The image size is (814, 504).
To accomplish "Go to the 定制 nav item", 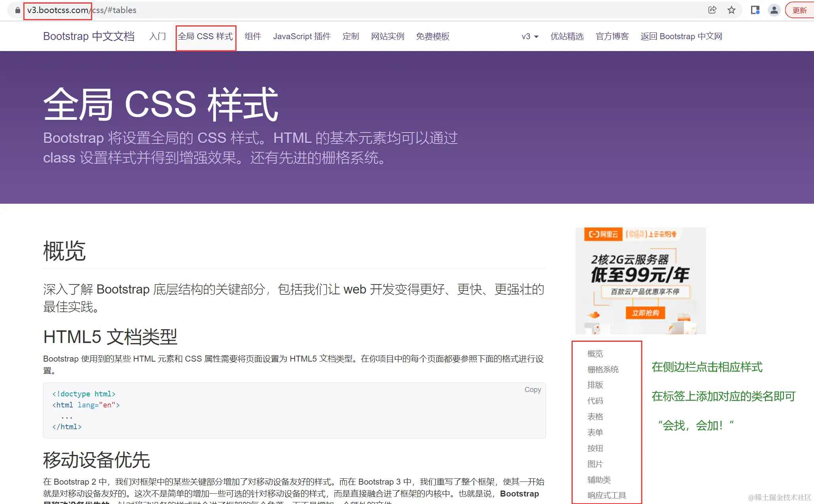I will [350, 36].
